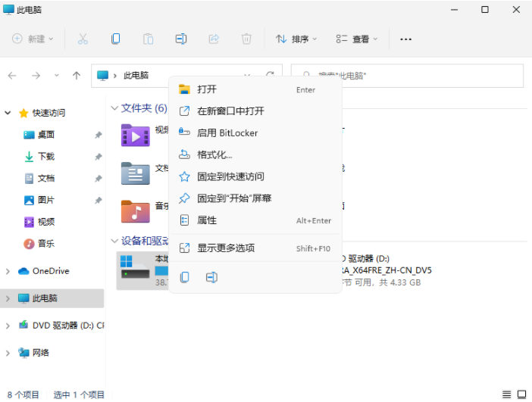Click the Copy icon in the top toolbar
532x402 pixels.
pos(115,39)
